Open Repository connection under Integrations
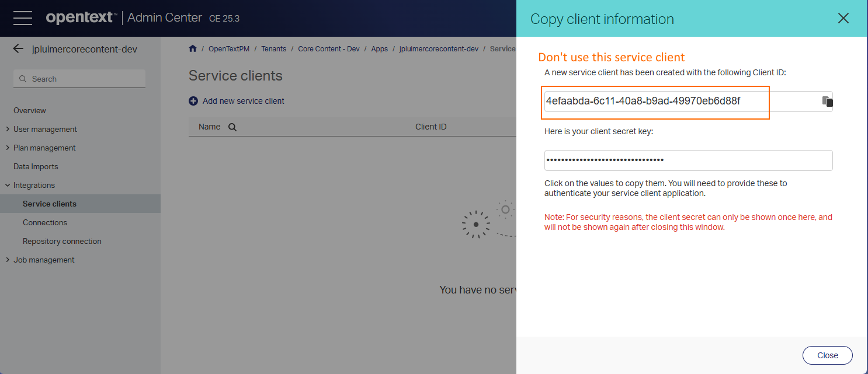The width and height of the screenshot is (868, 374). [62, 241]
